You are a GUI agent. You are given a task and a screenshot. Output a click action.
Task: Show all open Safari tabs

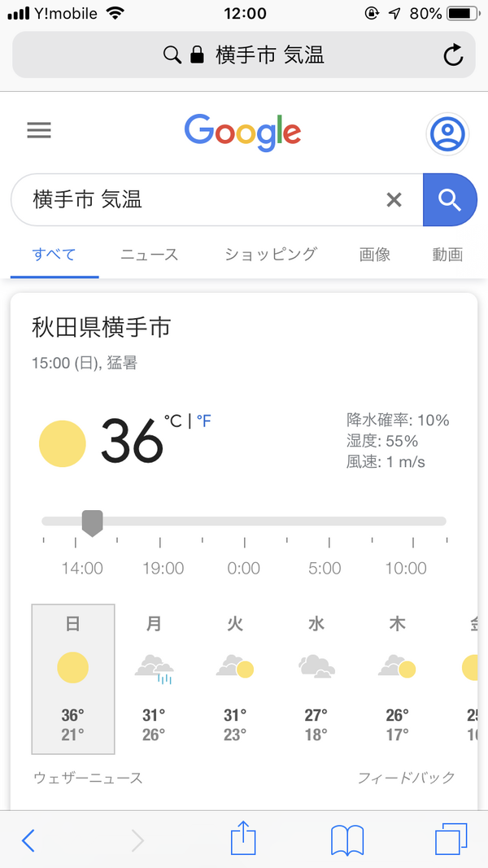click(x=451, y=840)
